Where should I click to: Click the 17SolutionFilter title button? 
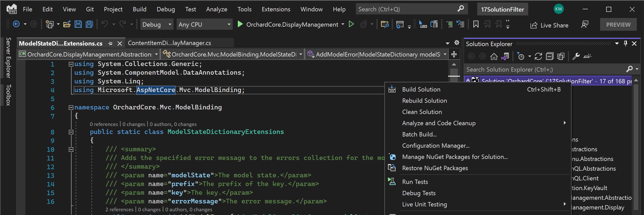tap(502, 9)
